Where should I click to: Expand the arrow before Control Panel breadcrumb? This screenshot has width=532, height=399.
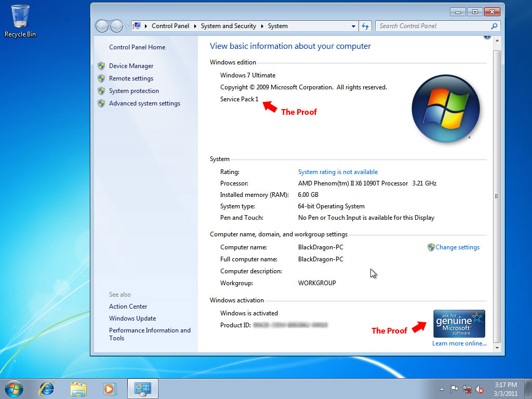(146, 26)
